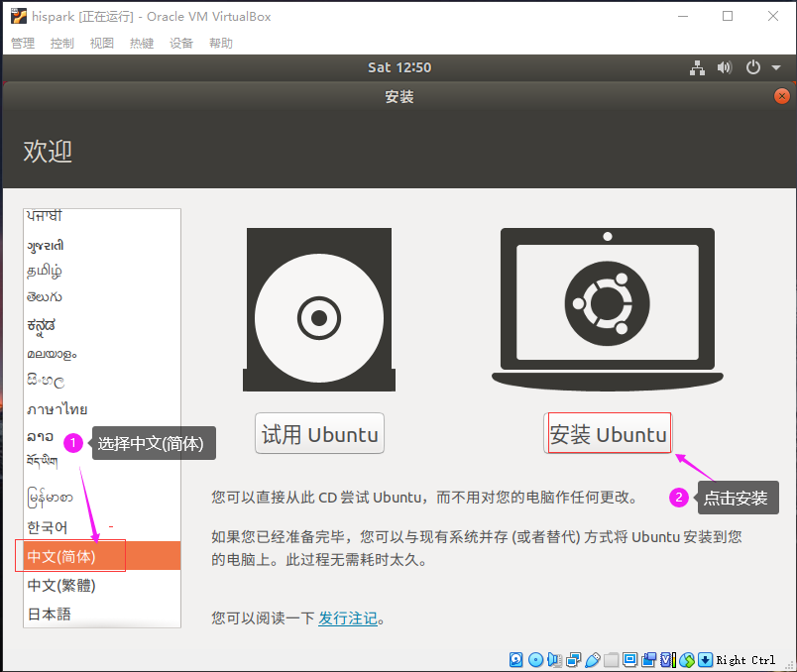Open the 管理 menu

point(22,44)
